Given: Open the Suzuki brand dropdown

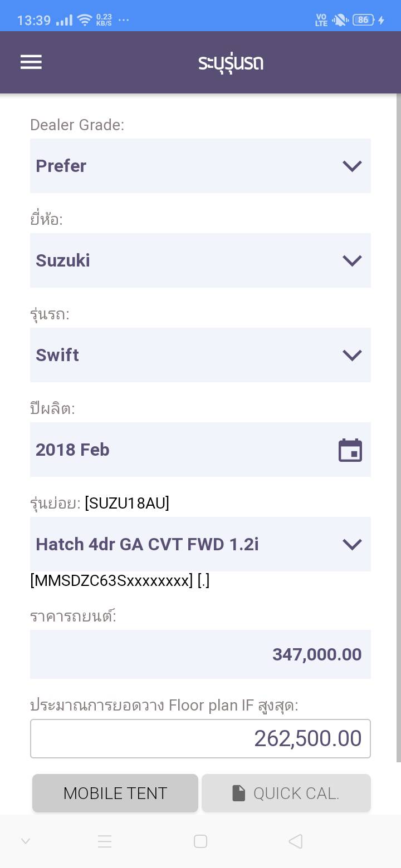Looking at the screenshot, I should [200, 260].
